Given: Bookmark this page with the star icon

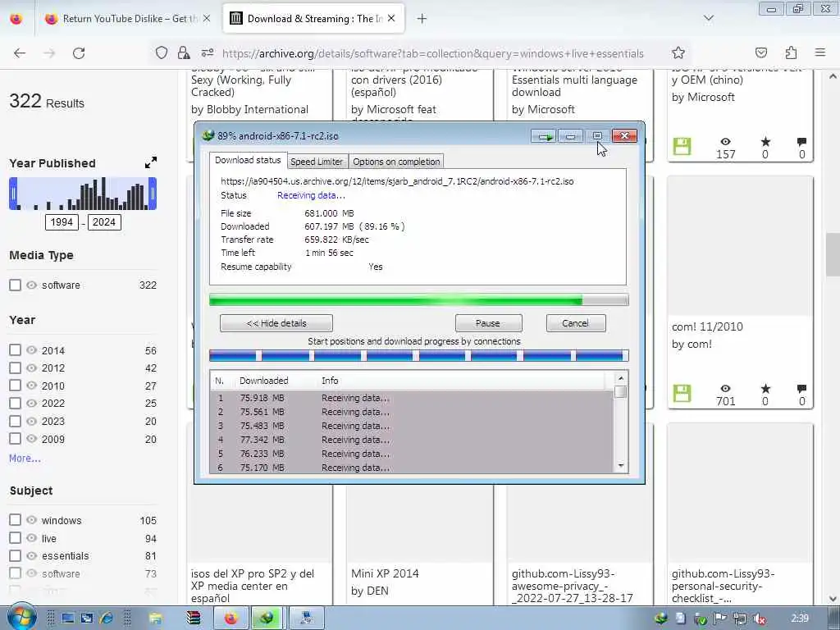Looking at the screenshot, I should click(678, 52).
